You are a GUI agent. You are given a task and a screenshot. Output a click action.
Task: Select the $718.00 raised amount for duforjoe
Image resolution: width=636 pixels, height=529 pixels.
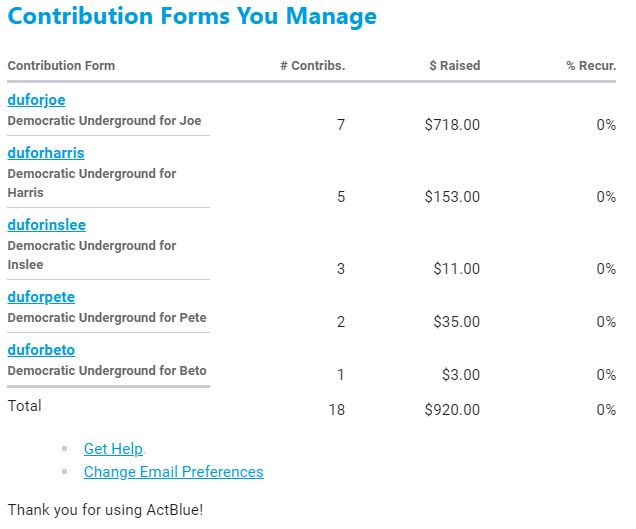pyautogui.click(x=452, y=125)
